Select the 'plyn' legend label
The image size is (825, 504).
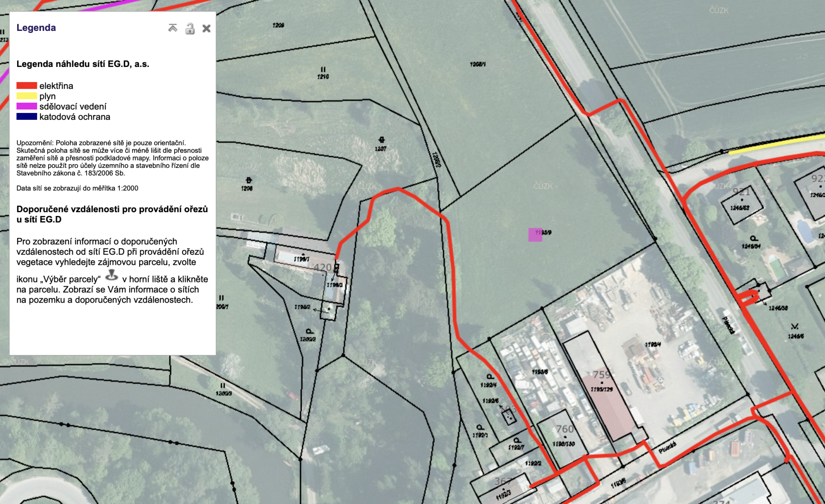coord(48,96)
